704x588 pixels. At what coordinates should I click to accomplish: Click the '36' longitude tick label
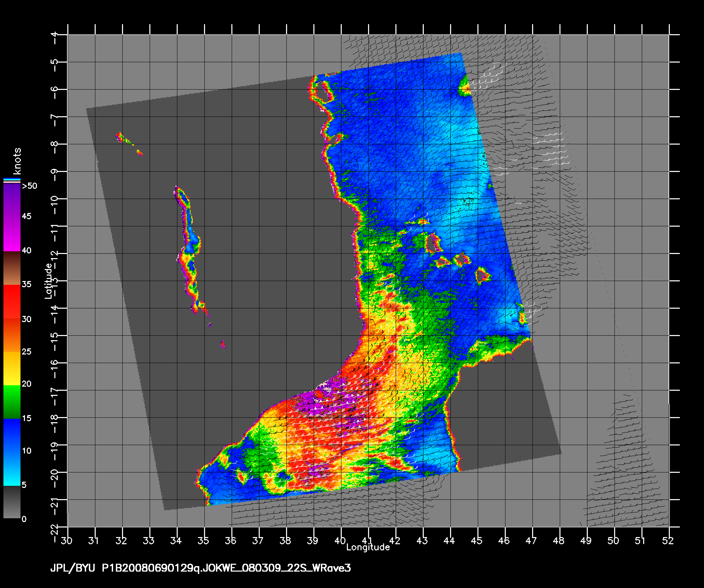231,540
